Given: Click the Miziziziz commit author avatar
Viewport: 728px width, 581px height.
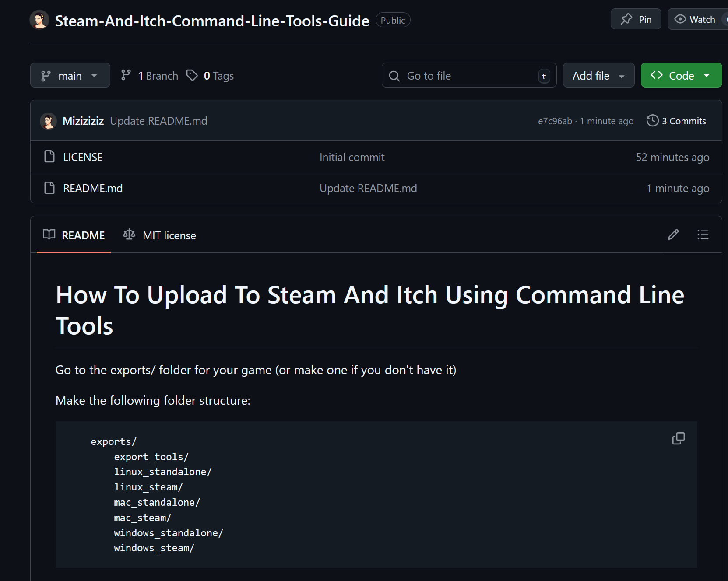Looking at the screenshot, I should (x=49, y=121).
